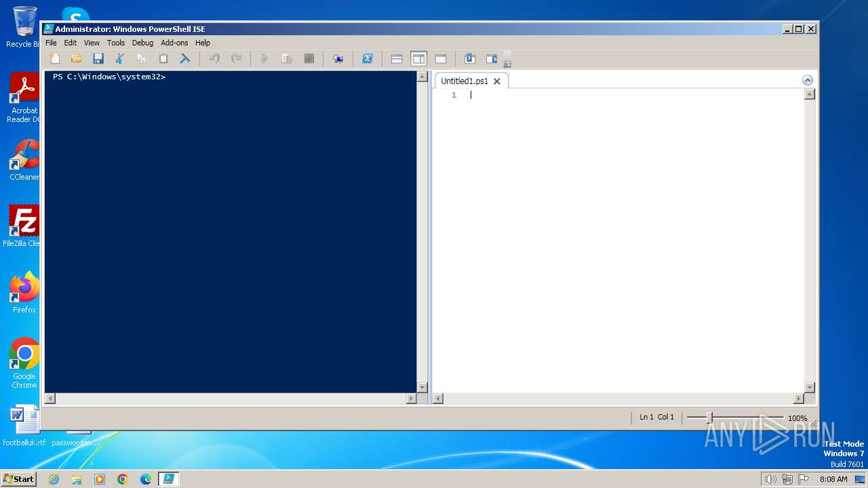
Task: Click the Undo arrow icon
Action: pos(214,59)
